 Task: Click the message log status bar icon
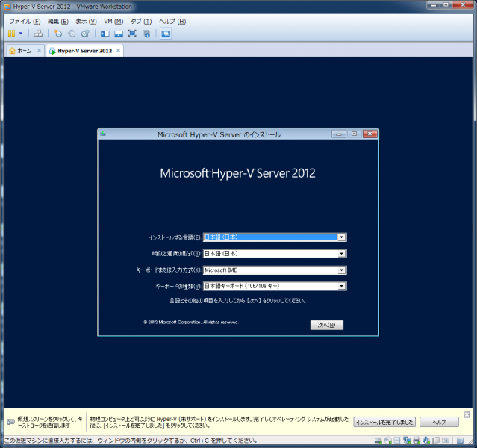[x=461, y=440]
